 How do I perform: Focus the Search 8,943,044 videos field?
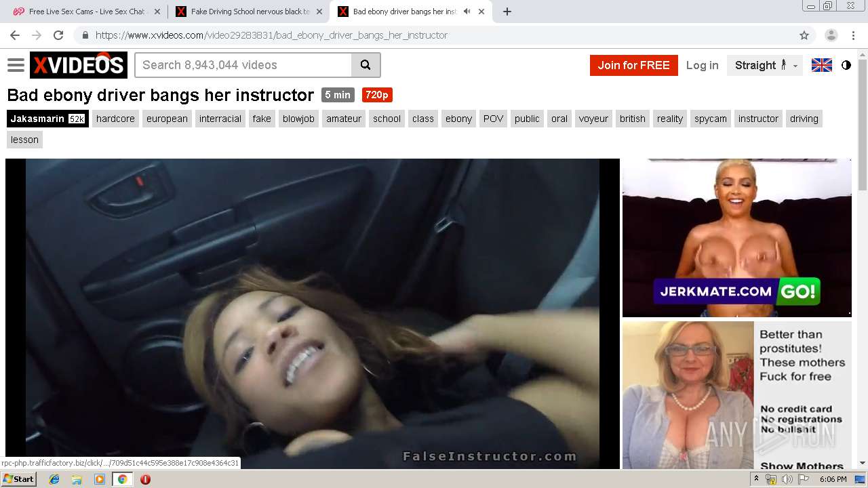(243, 65)
